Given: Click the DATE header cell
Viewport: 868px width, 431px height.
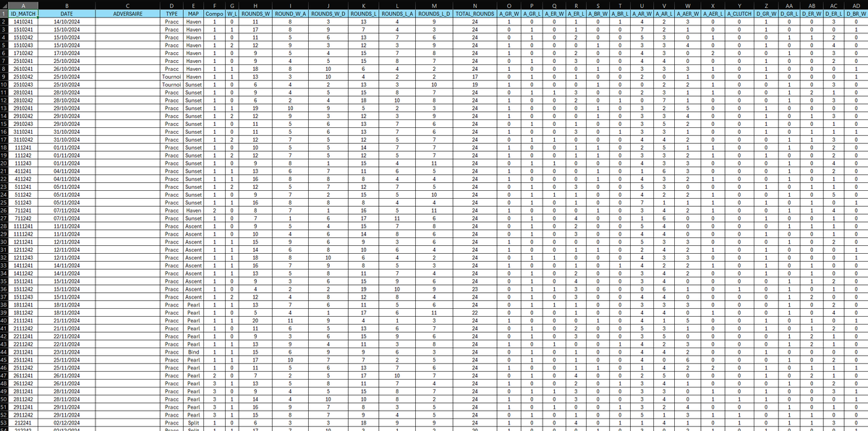Looking at the screenshot, I should pyautogui.click(x=67, y=13).
